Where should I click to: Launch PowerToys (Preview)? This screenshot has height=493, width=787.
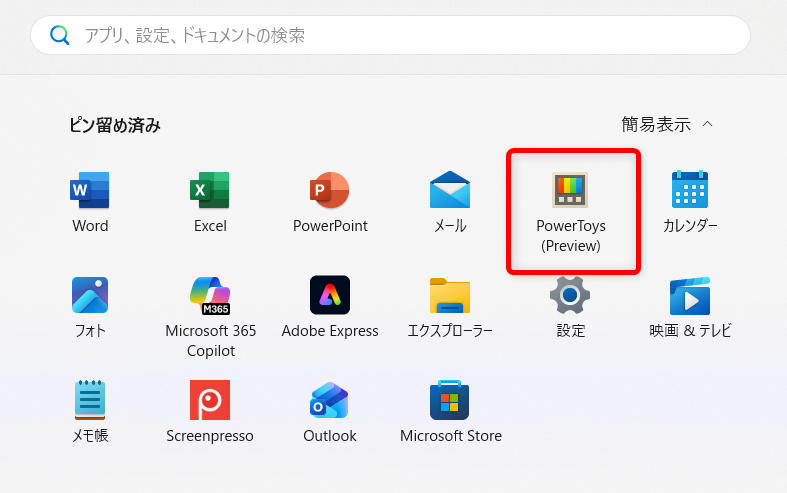pos(571,212)
